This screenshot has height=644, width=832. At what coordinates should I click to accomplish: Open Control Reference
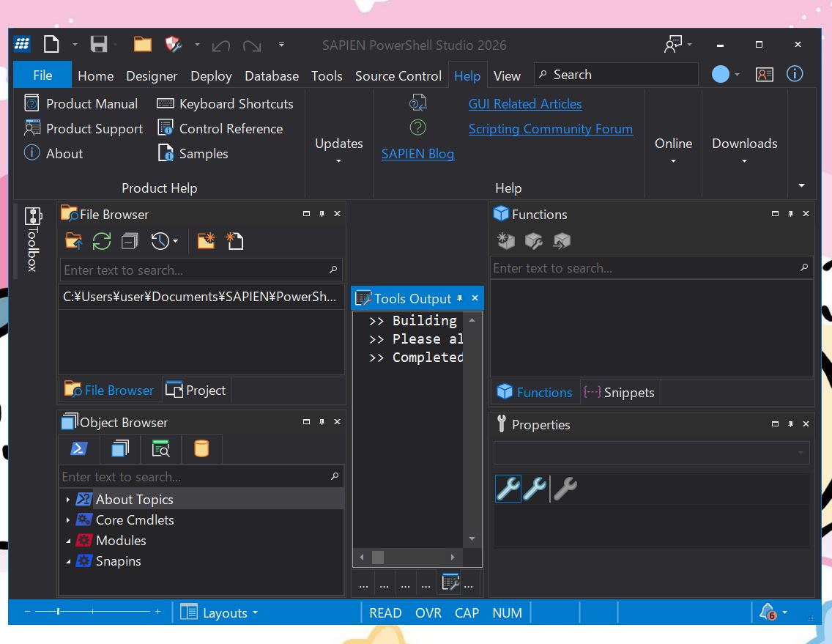pos(220,128)
